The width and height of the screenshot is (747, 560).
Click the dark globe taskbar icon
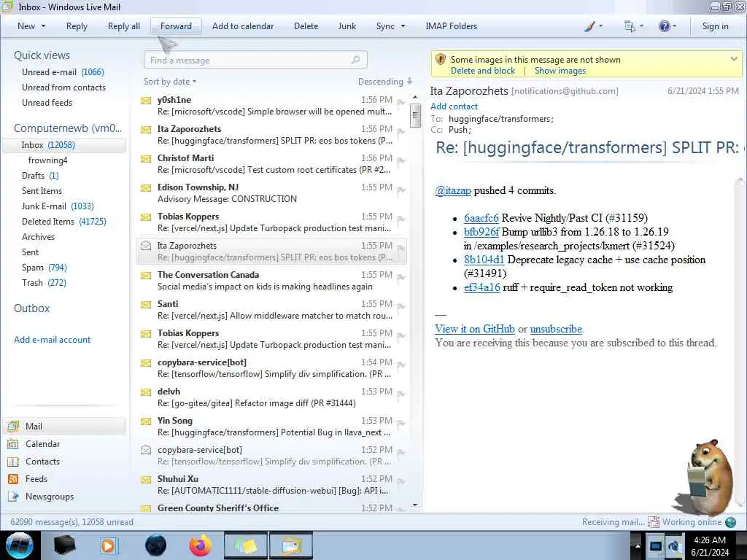coord(155,545)
